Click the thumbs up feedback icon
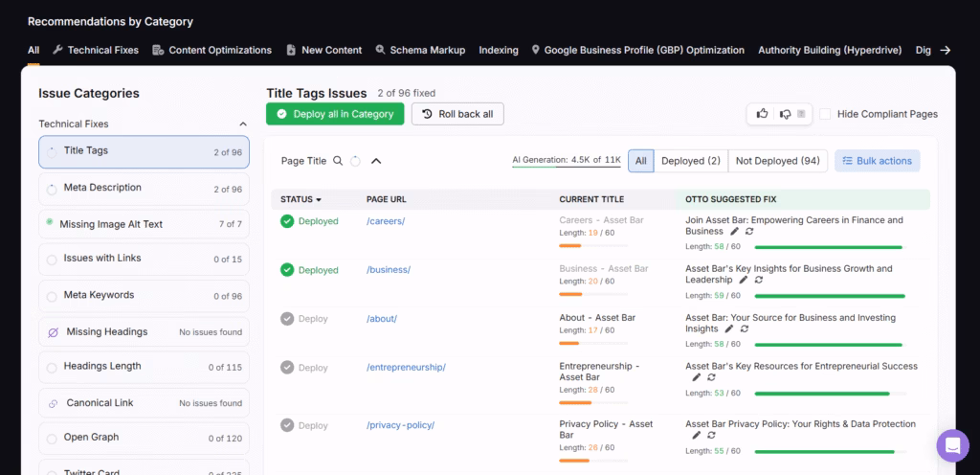980x475 pixels. tap(763, 114)
